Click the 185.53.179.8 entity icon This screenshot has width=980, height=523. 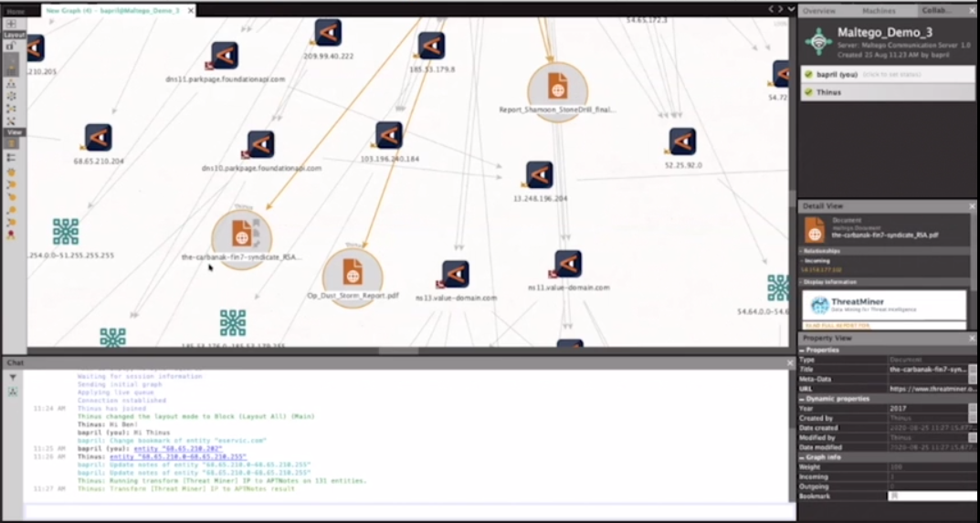coord(431,46)
